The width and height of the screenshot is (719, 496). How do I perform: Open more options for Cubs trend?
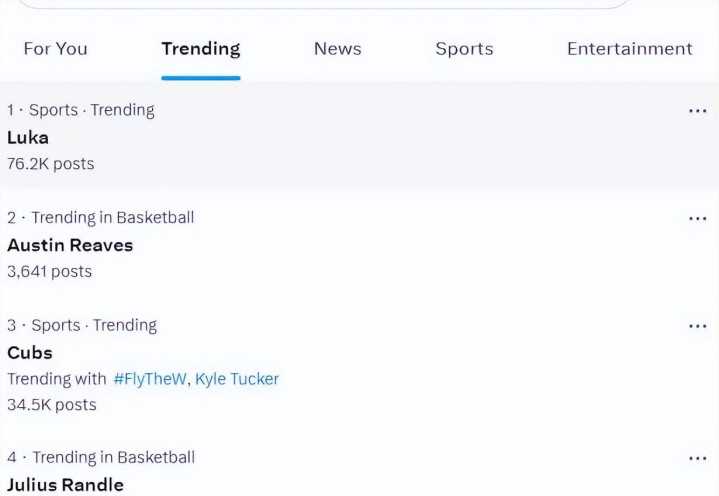click(x=697, y=326)
